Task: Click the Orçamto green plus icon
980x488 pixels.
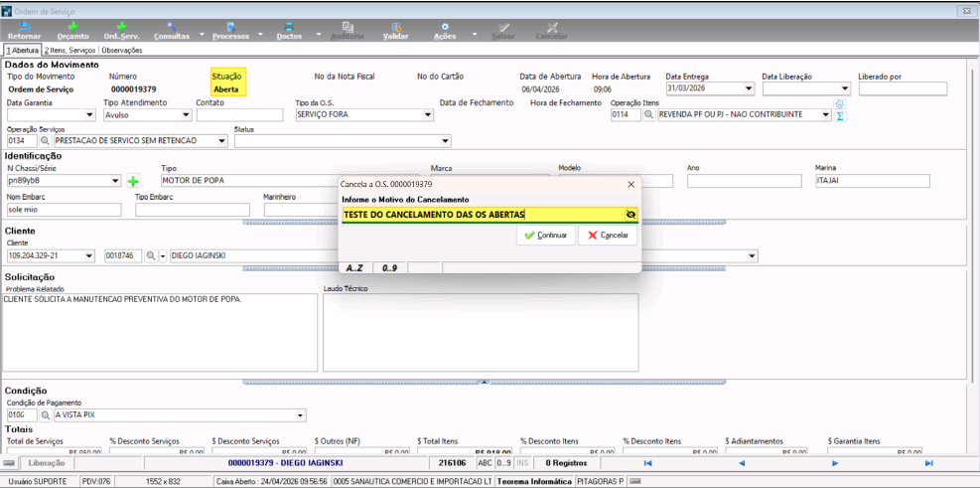Action: point(73,27)
